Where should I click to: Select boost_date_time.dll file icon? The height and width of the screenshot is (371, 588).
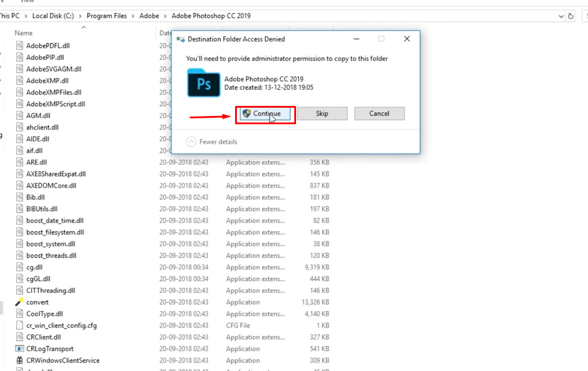[x=20, y=220]
